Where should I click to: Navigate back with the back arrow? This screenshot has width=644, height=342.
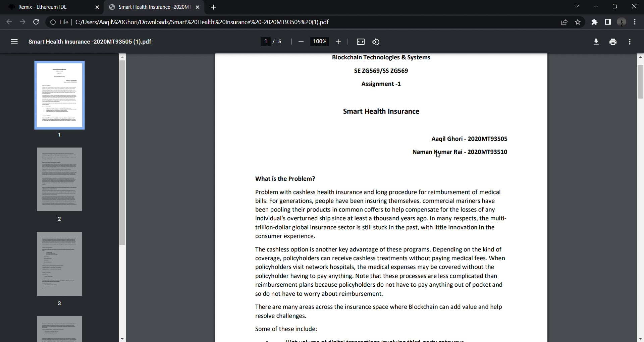coord(9,22)
